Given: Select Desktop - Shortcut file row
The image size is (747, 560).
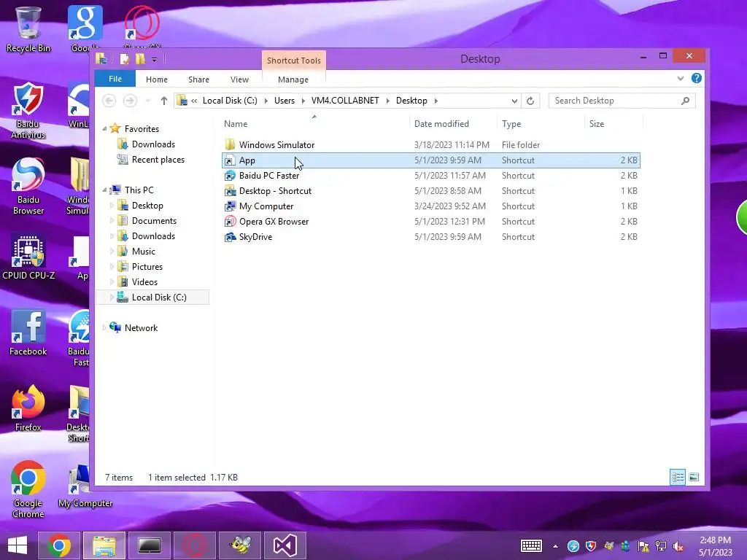Looking at the screenshot, I should click(x=430, y=191).
